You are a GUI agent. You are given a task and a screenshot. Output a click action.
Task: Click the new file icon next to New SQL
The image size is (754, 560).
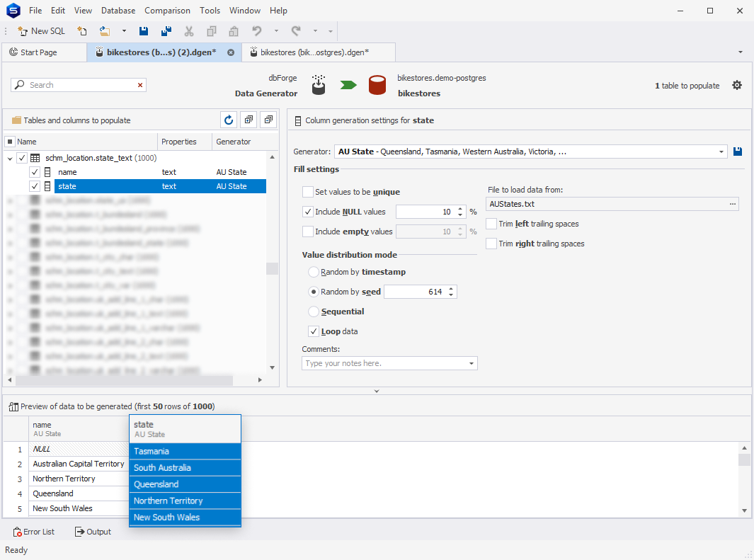coord(81,31)
